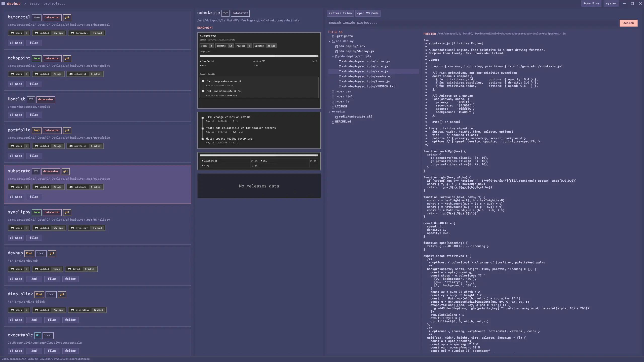Screen dimensions: 644x362
Task: Open executable project folder
Action: point(70,351)
